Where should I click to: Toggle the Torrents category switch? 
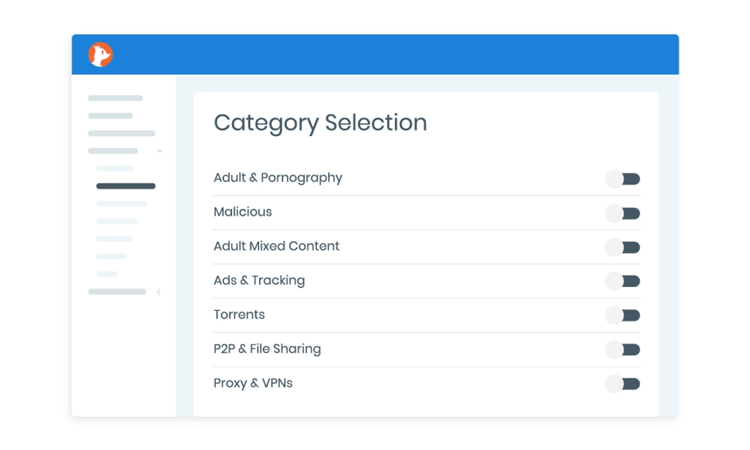coord(622,315)
